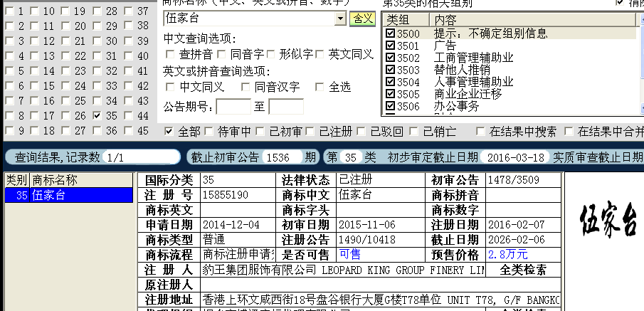The height and width of the screenshot is (311, 644).
Task: Check the 全选 option
Action: [320, 87]
